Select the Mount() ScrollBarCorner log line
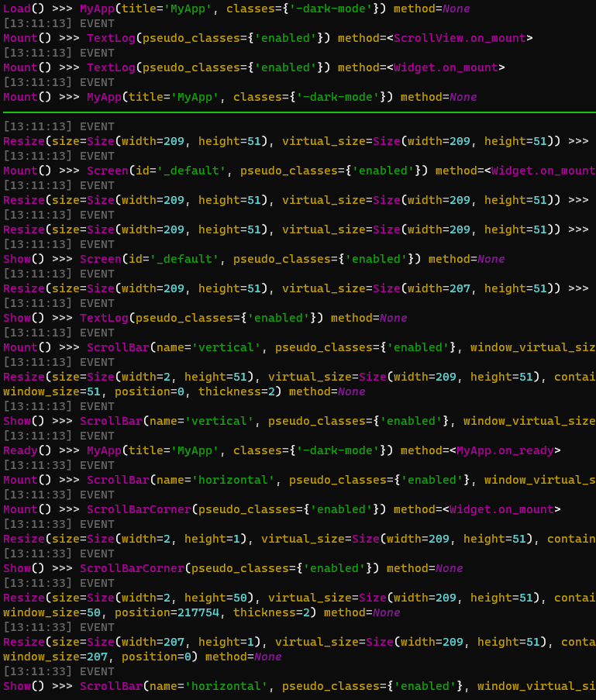Viewport: 596px width, 700px height. pos(281,509)
